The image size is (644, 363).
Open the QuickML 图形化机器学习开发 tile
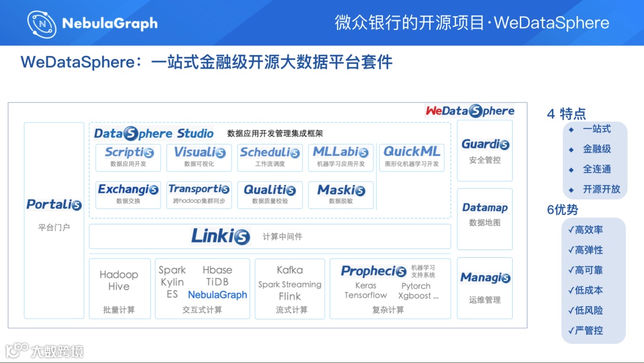click(411, 158)
